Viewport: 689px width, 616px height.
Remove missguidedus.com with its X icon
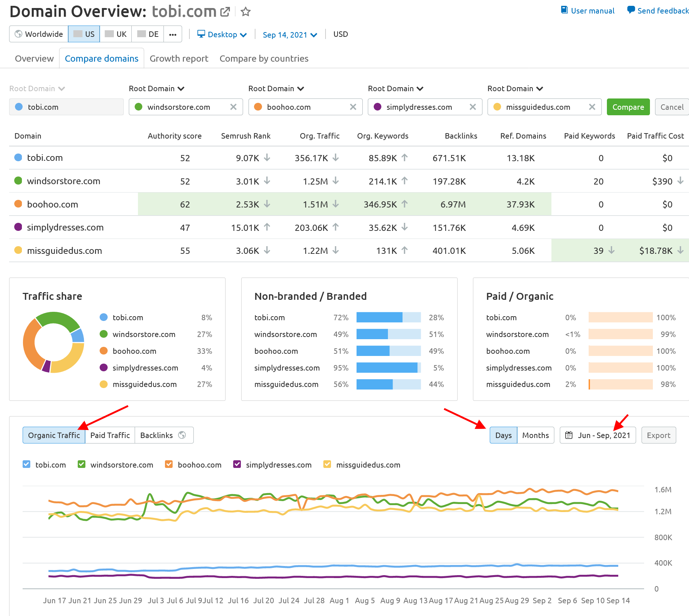(592, 107)
